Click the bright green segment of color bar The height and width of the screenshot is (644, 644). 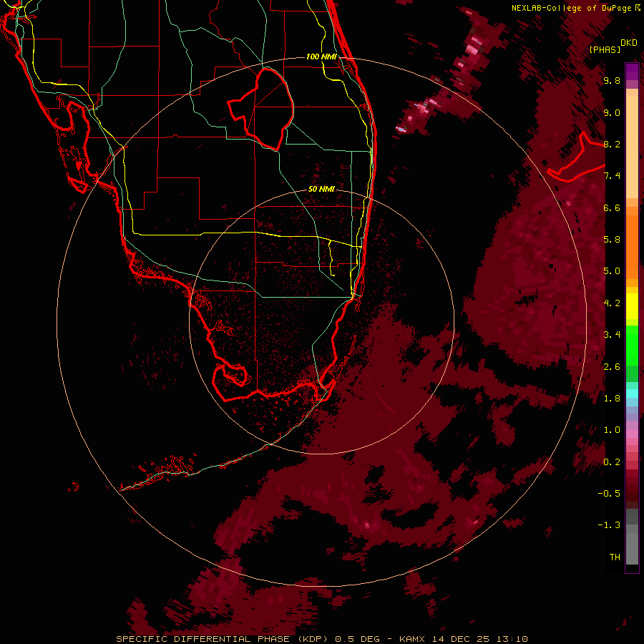[x=632, y=345]
